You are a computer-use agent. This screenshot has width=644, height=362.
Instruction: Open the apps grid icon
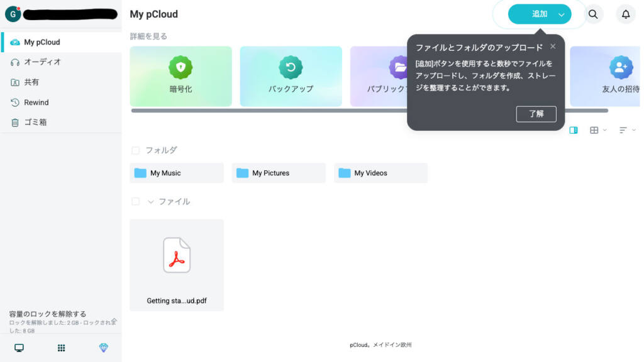click(x=61, y=348)
